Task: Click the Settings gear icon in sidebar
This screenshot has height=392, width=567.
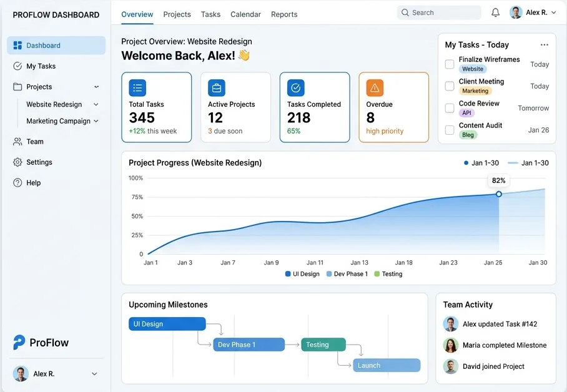Action: click(x=17, y=162)
